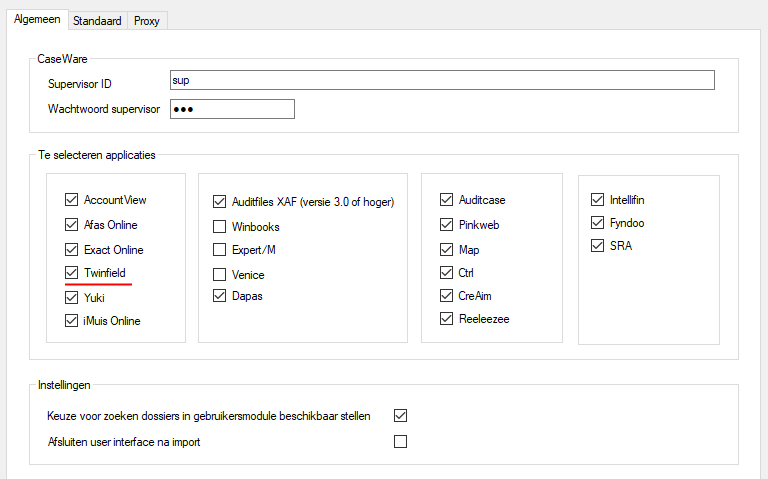Select the Algemeen tab

[37, 19]
